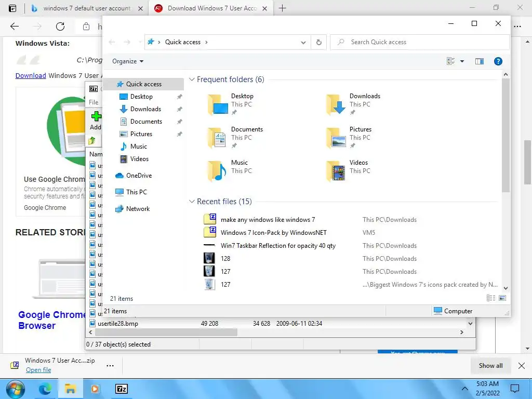Screen dimensions: 532x399
Task: Collapse the Frequent folders group
Action: (192, 79)
